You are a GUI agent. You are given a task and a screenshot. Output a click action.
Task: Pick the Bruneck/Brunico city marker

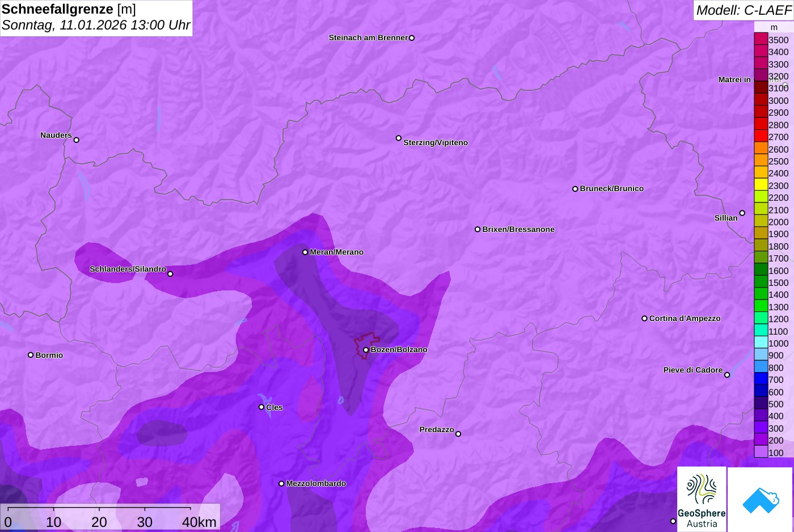pos(575,189)
